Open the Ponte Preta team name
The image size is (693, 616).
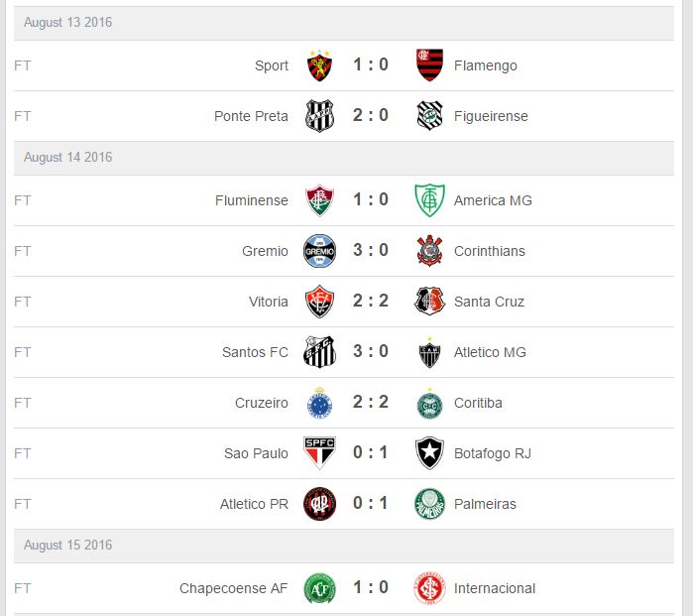pos(251,116)
